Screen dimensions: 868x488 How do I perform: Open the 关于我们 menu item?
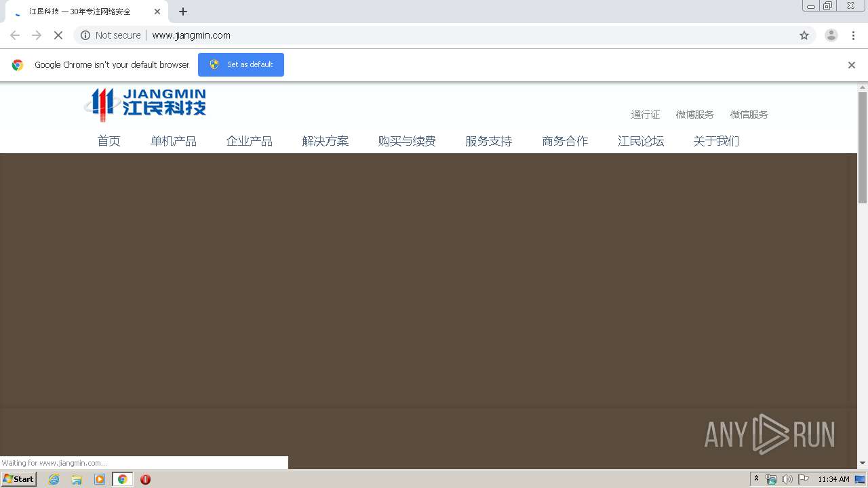(x=716, y=141)
